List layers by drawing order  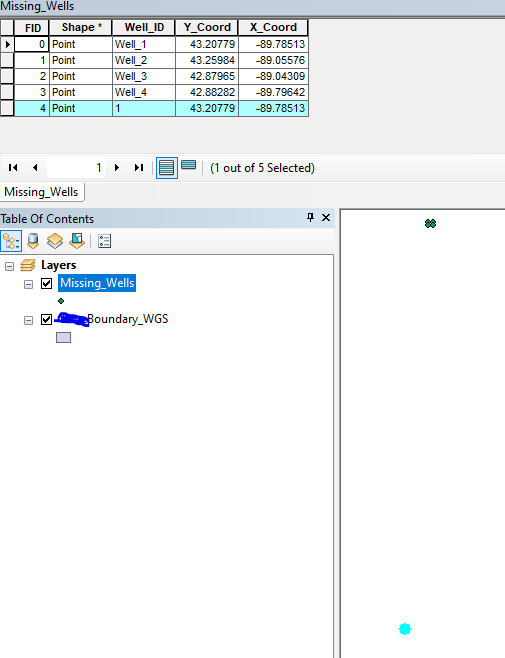(11, 241)
